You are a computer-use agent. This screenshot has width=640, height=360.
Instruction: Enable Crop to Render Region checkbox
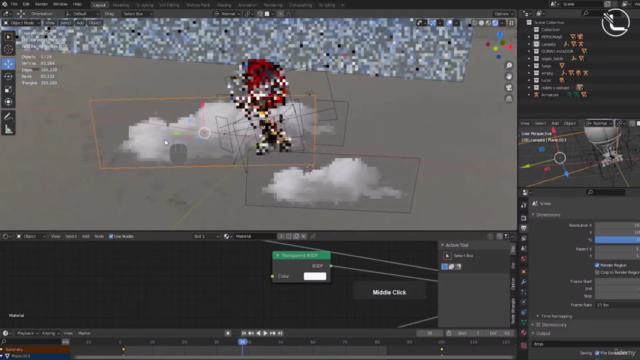coord(597,272)
